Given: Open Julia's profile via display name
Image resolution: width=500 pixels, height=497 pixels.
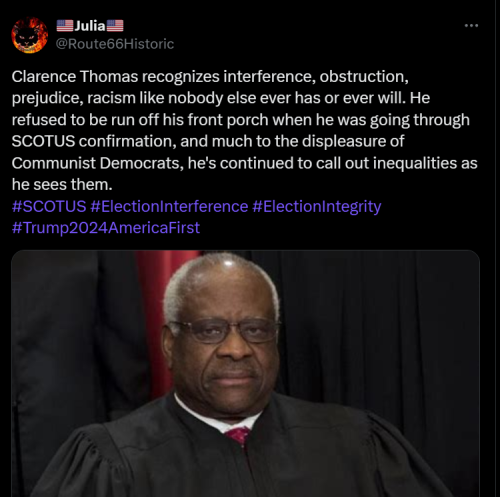Looking at the screenshot, I should (90, 26).
